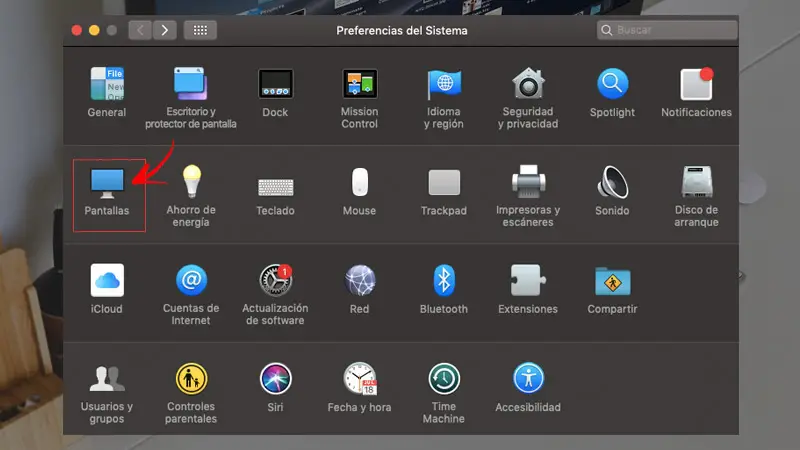Open Trackpad preferences

(x=444, y=192)
